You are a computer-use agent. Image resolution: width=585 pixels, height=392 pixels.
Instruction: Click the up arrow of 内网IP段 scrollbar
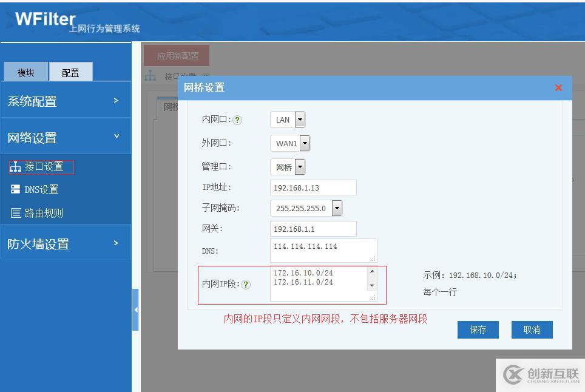372,271
